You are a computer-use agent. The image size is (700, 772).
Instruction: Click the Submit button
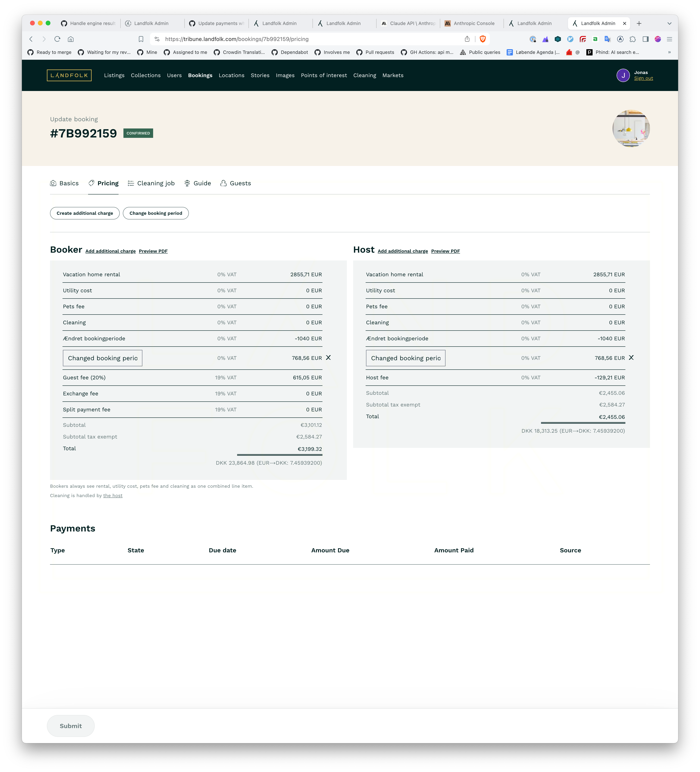point(71,726)
